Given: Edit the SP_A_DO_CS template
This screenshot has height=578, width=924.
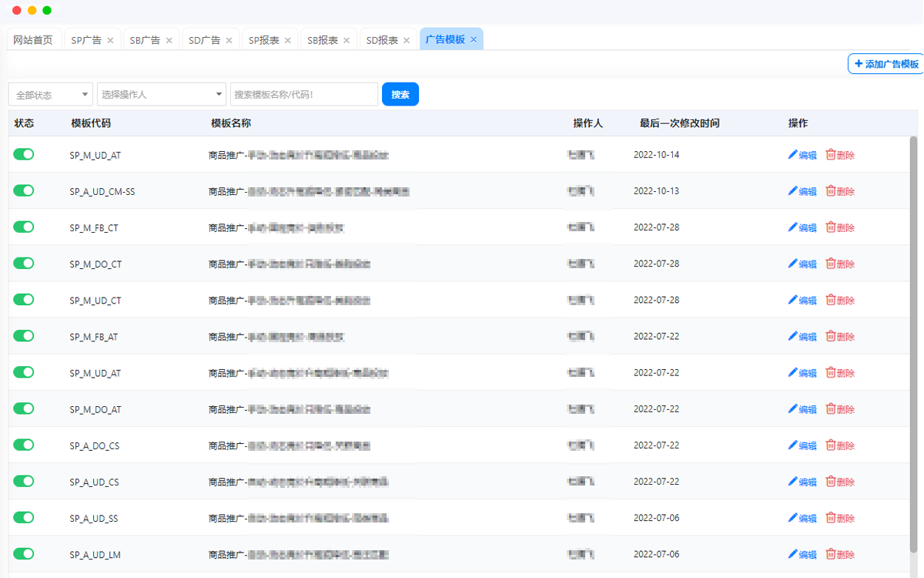Looking at the screenshot, I should click(802, 445).
